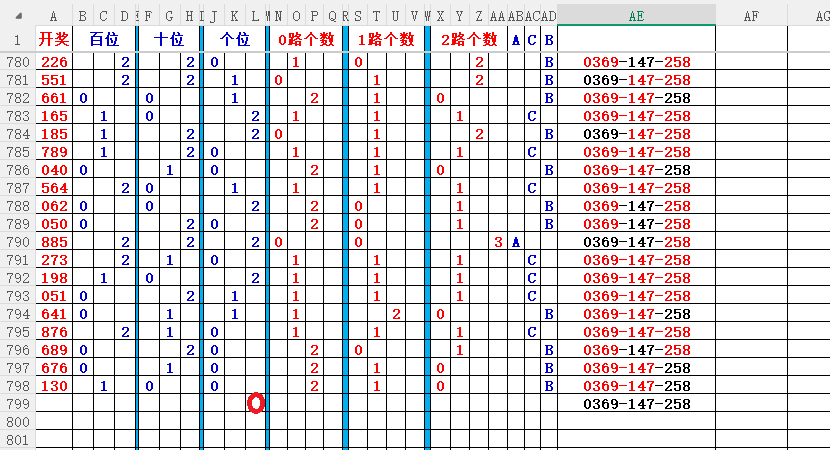
Task: Click cell with draw number 551
Action: click(53, 80)
